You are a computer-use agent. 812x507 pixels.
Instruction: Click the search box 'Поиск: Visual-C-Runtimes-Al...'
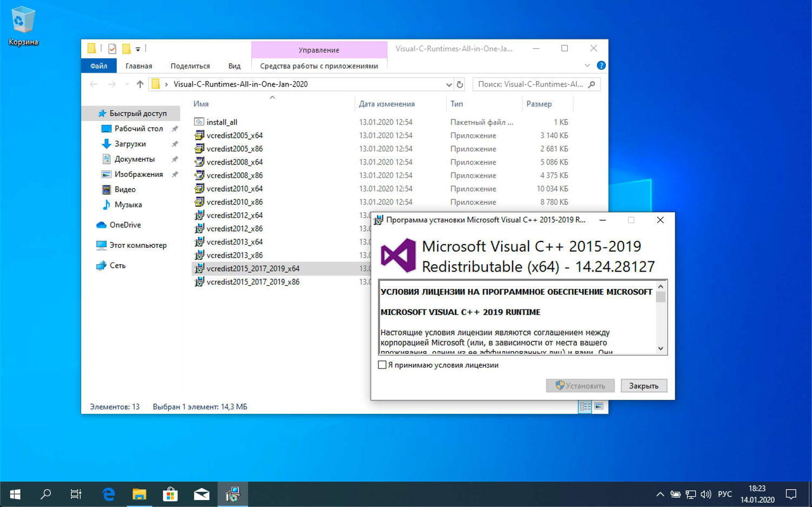536,84
